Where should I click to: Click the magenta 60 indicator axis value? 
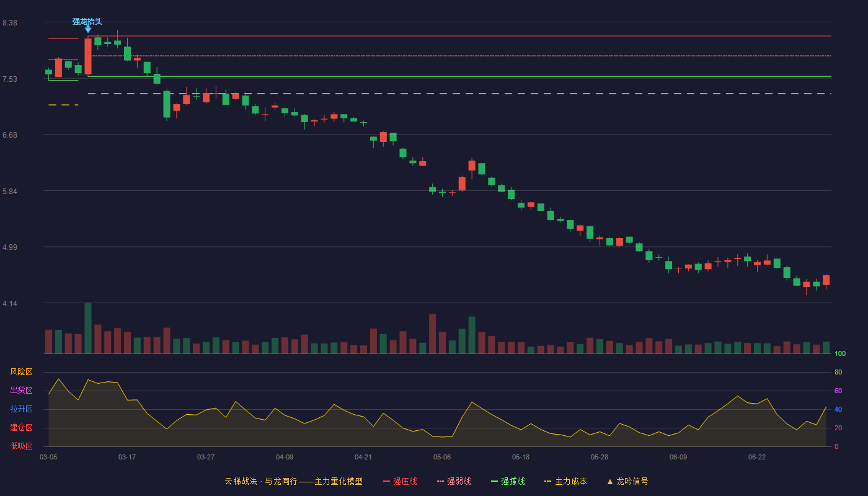pos(838,391)
